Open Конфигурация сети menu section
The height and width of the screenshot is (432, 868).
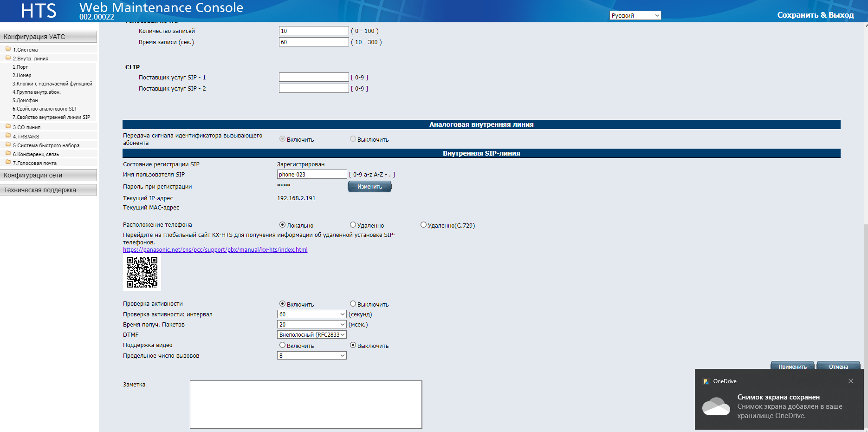click(48, 175)
